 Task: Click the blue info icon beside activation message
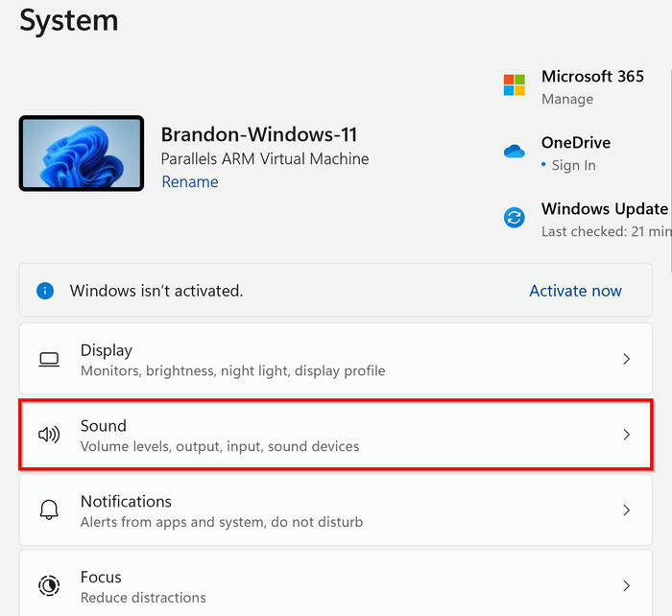45,291
